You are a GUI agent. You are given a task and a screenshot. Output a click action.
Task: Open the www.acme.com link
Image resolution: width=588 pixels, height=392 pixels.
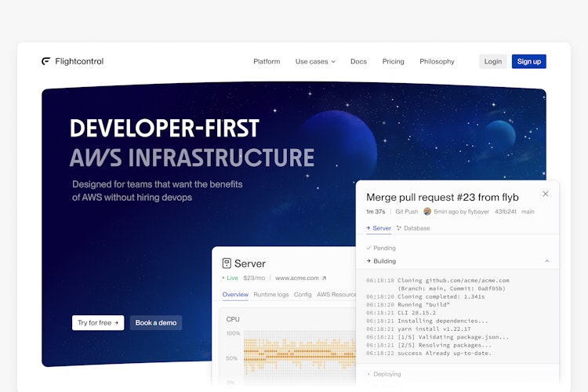(x=296, y=278)
